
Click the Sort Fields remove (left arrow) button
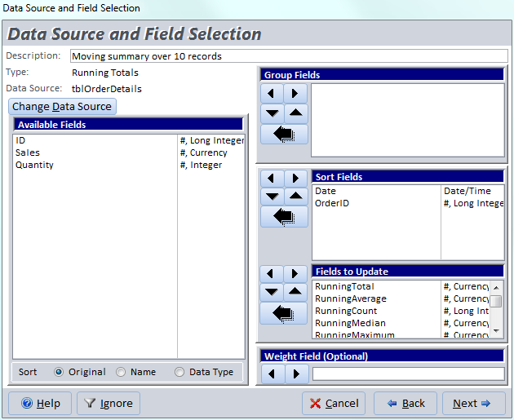pos(272,179)
